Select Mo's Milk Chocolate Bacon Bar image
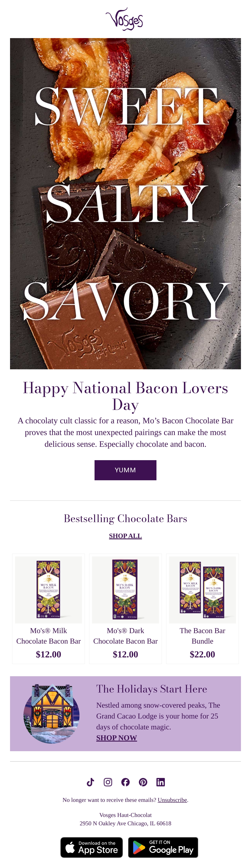Image resolution: width=251 pixels, height=868 pixels. pos(49,590)
